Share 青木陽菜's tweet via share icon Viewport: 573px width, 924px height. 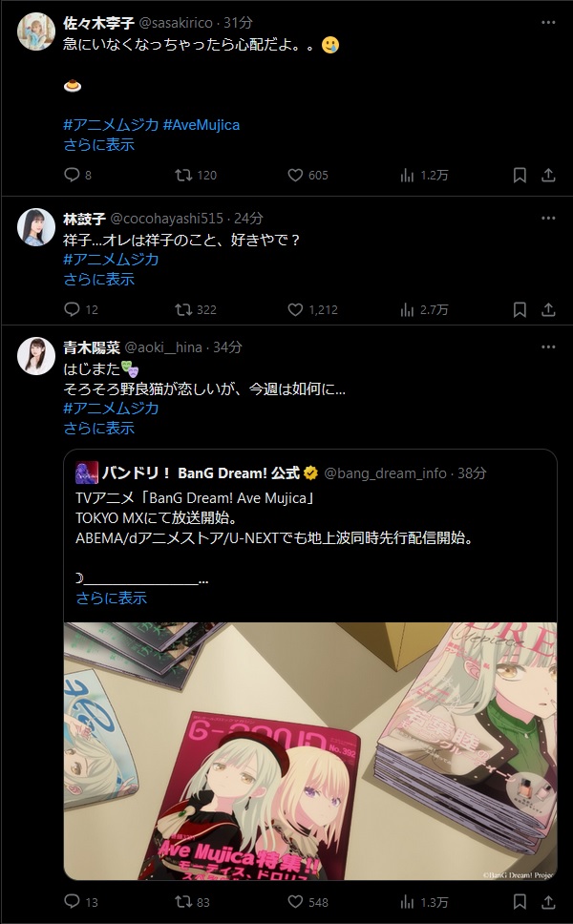pos(548,901)
